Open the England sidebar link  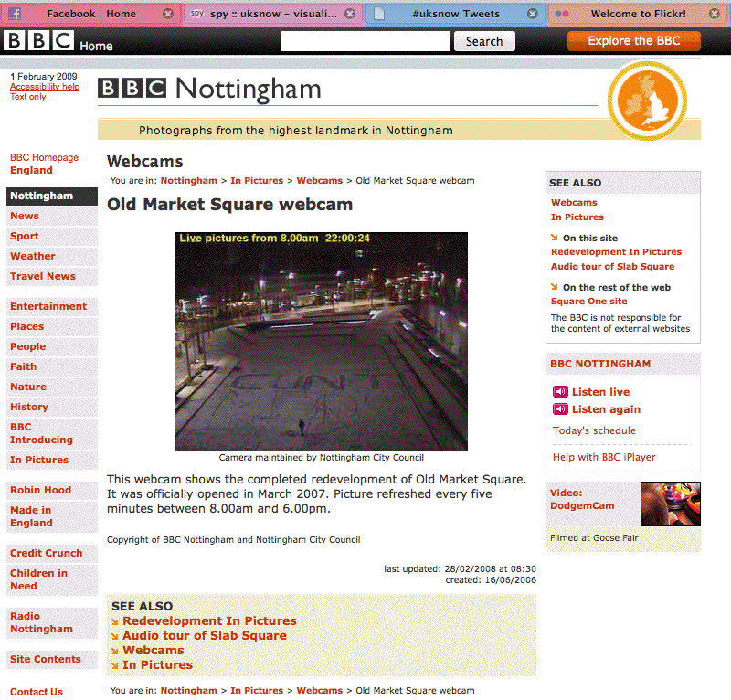(x=31, y=170)
